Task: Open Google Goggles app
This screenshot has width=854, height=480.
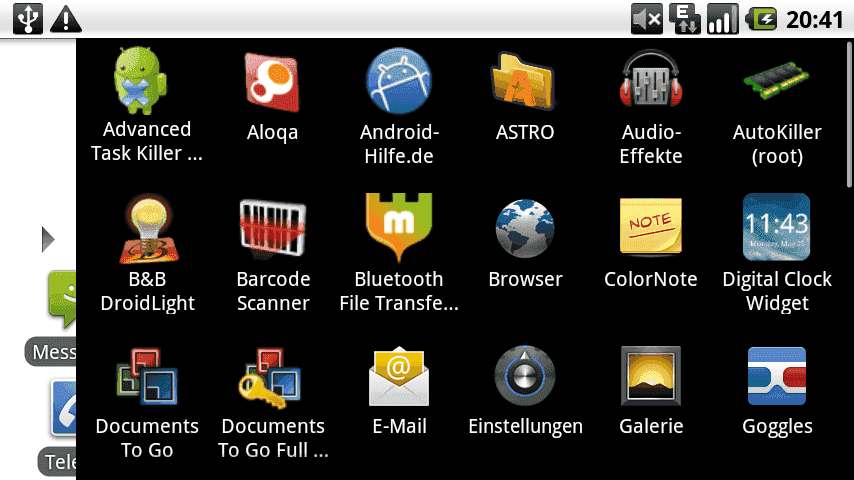Action: (x=777, y=376)
